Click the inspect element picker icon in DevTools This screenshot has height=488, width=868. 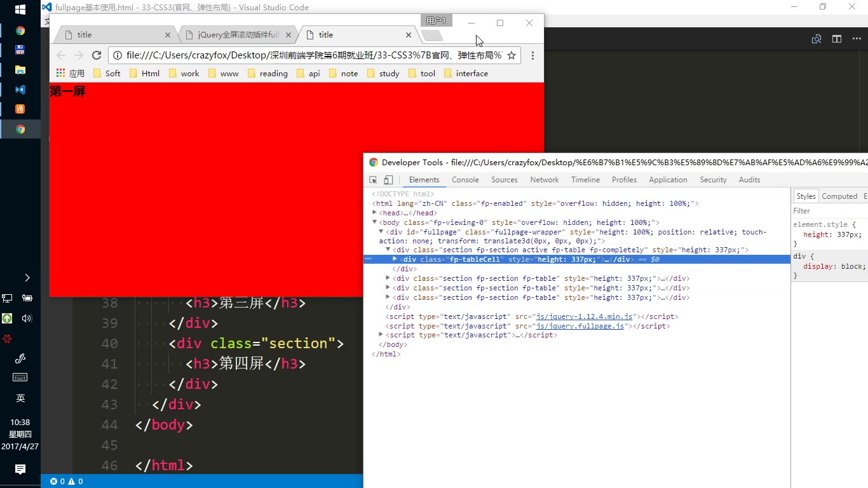click(373, 180)
